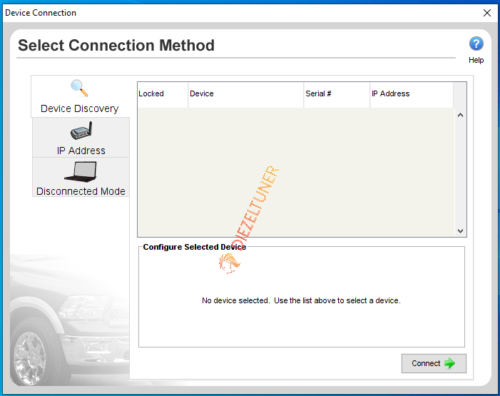This screenshot has height=396, width=500.
Task: Click the blue Help question mark icon
Action: tap(476, 44)
